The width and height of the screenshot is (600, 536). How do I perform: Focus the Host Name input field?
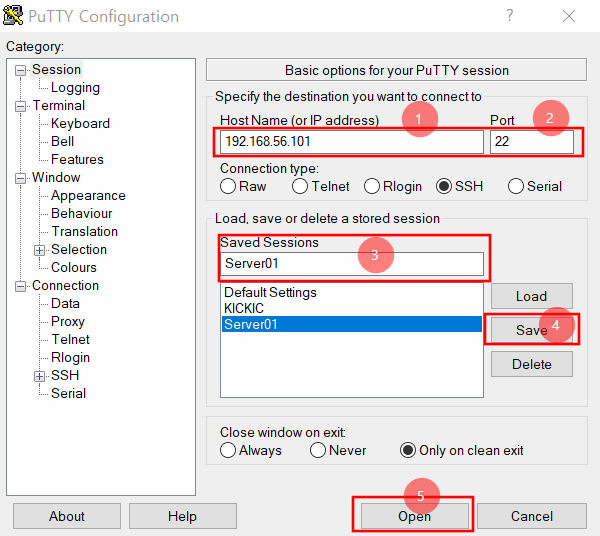click(x=352, y=142)
